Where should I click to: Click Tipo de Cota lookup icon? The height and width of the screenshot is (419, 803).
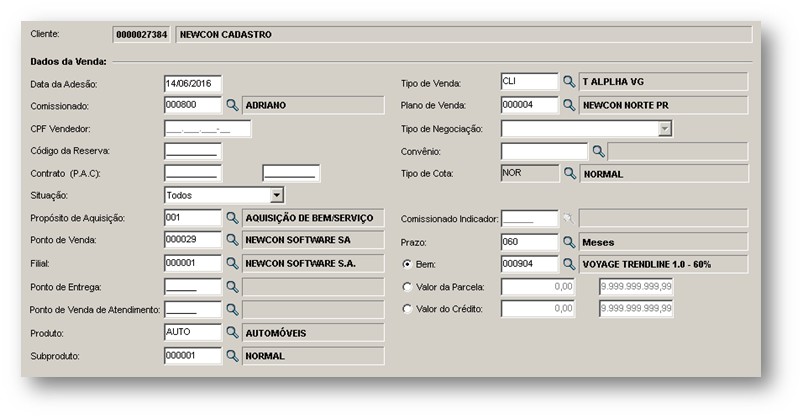(x=569, y=174)
